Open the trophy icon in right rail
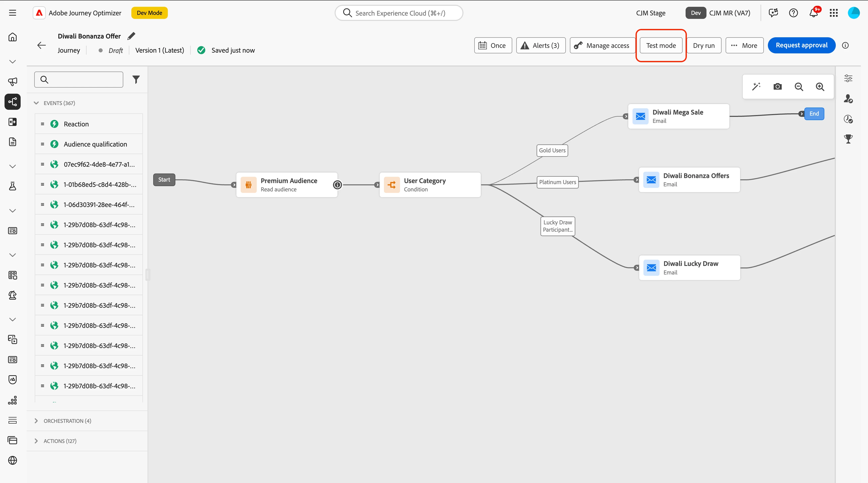This screenshot has height=483, width=868. click(x=848, y=139)
